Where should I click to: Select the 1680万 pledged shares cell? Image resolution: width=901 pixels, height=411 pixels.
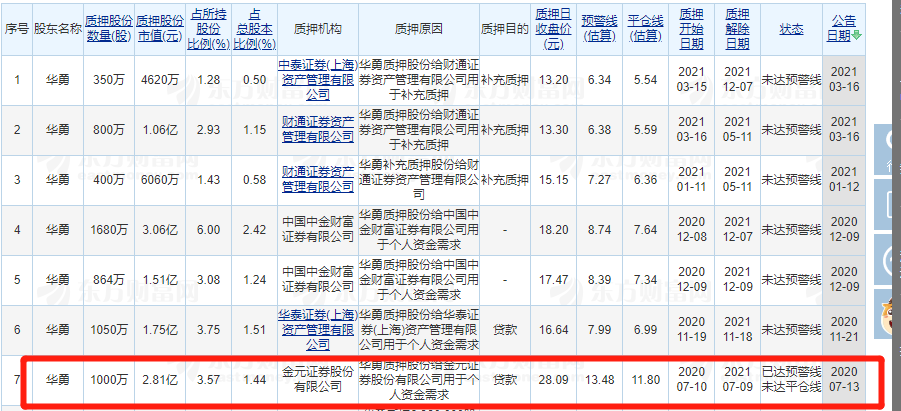[x=109, y=230]
